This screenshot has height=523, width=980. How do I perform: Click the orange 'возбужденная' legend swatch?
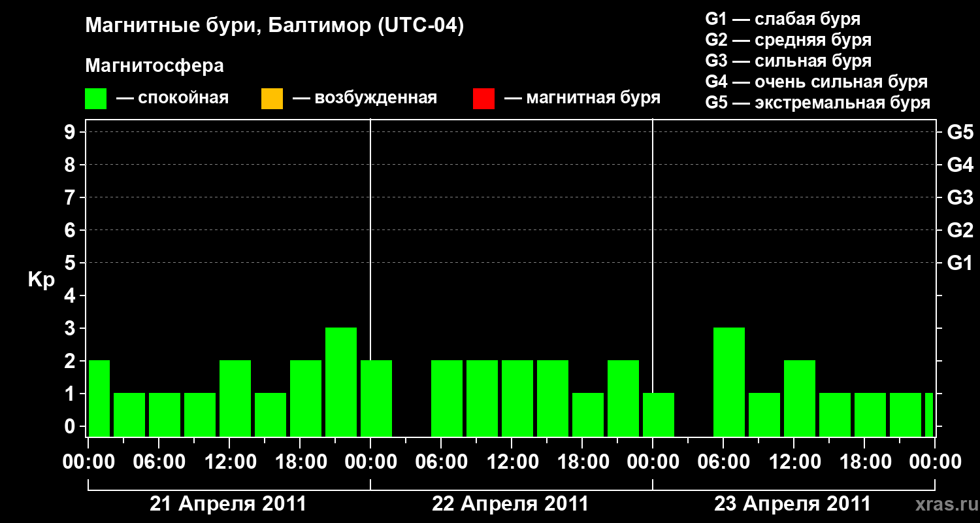[272, 99]
